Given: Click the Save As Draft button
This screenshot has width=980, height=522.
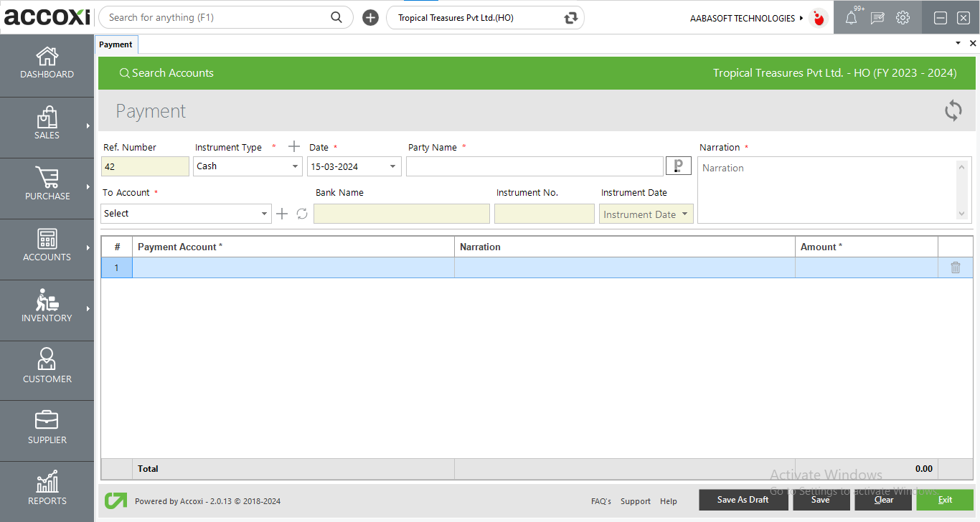Looking at the screenshot, I should click(x=743, y=500).
